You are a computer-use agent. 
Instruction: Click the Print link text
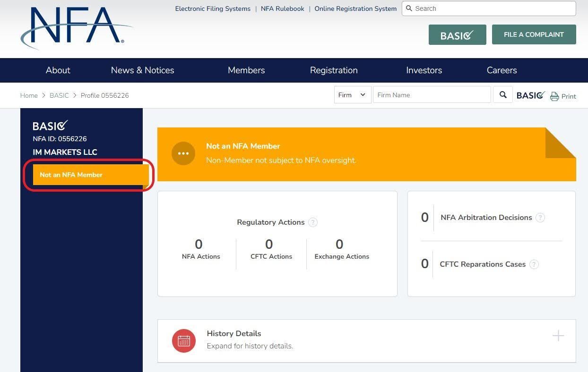(x=569, y=96)
